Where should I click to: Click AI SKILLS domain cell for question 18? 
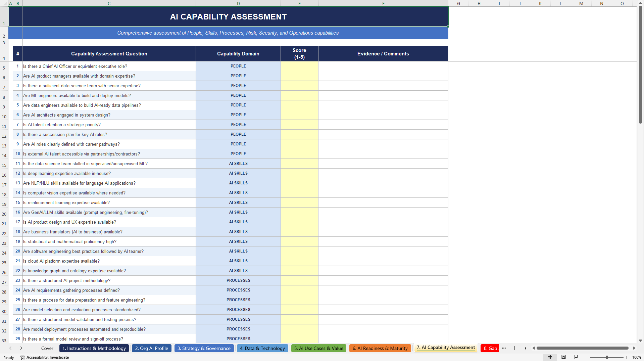coord(238,232)
